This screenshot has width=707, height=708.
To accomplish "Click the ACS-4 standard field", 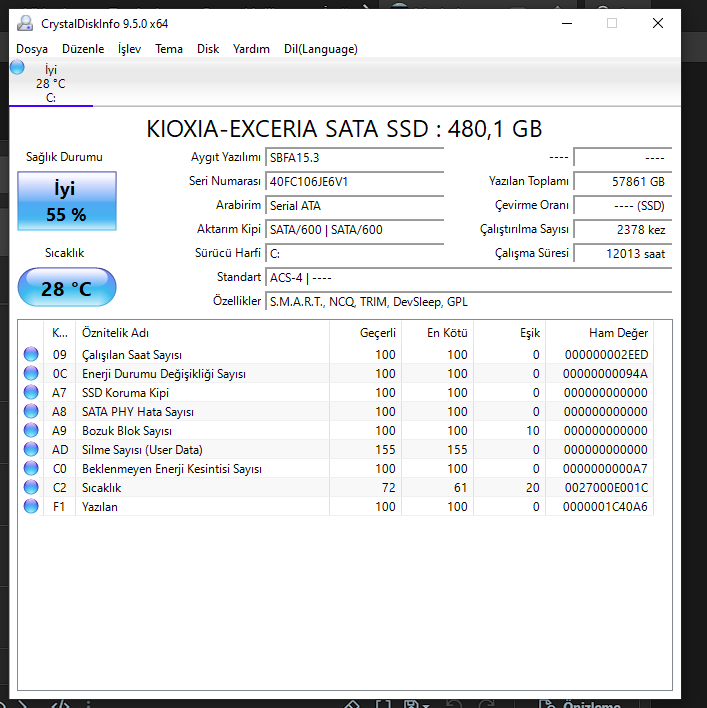I will tap(469, 277).
